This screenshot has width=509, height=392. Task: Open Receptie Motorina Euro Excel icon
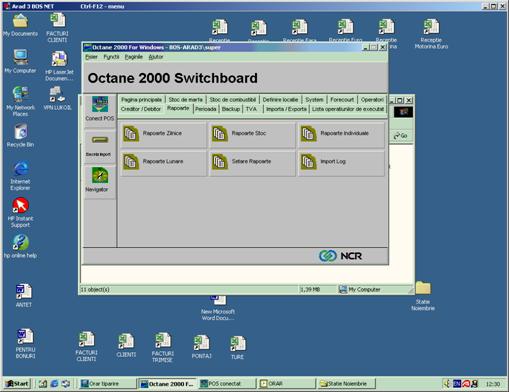coord(431,34)
